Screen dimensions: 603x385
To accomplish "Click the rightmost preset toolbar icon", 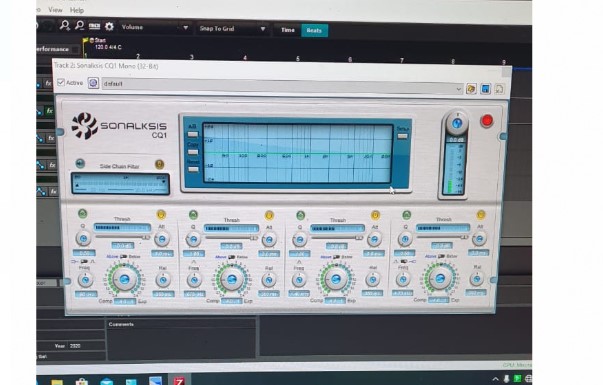I will tap(499, 90).
